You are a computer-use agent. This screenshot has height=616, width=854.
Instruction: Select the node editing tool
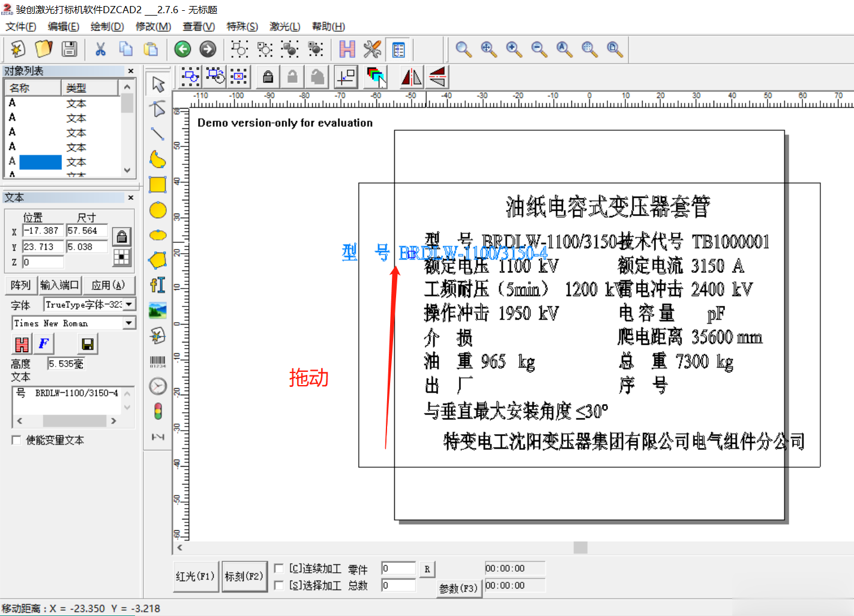pyautogui.click(x=158, y=109)
